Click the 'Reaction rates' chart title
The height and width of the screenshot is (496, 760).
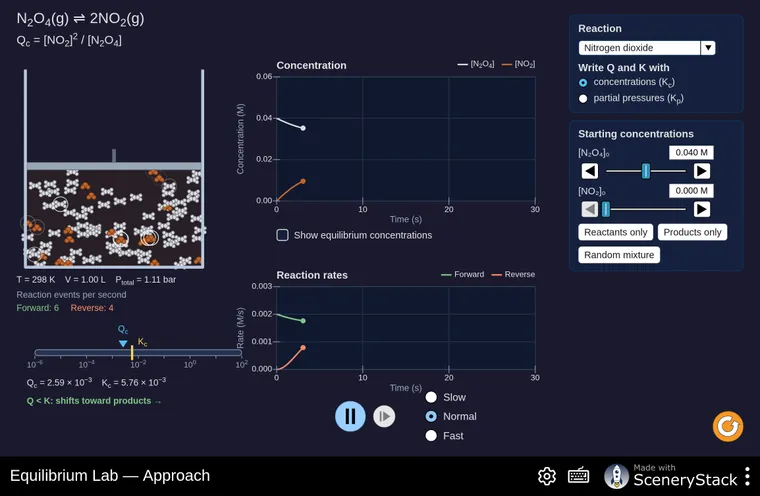(x=312, y=275)
